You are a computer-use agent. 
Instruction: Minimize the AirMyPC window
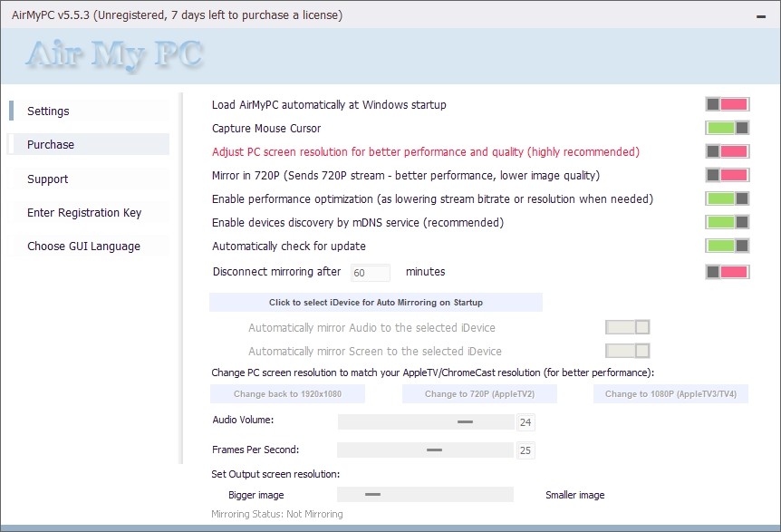point(760,16)
